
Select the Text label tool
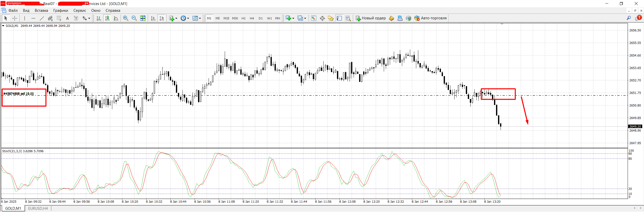[x=76, y=18]
